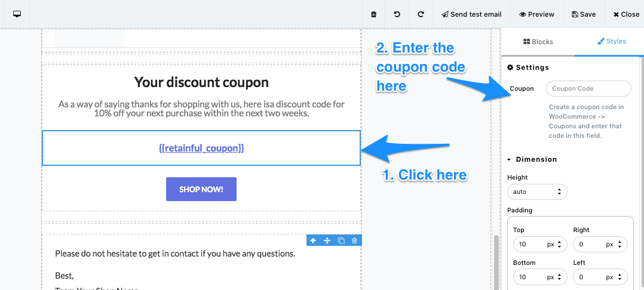Switch to the Blocks tab
The width and height of the screenshot is (644, 290).
pos(538,42)
